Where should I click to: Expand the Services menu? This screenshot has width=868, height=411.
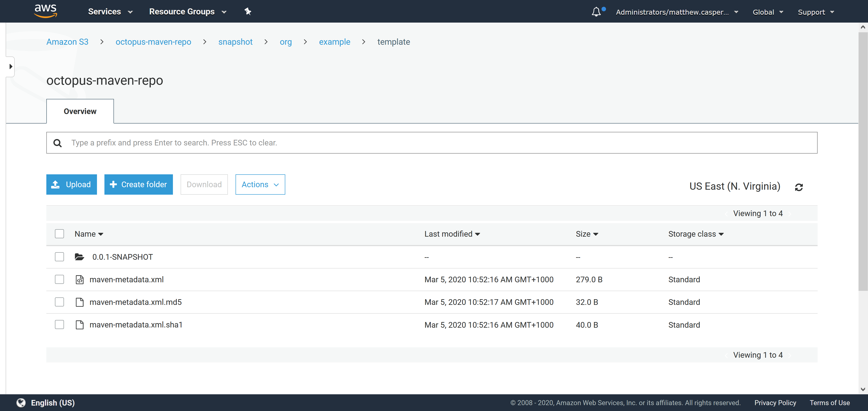click(110, 12)
